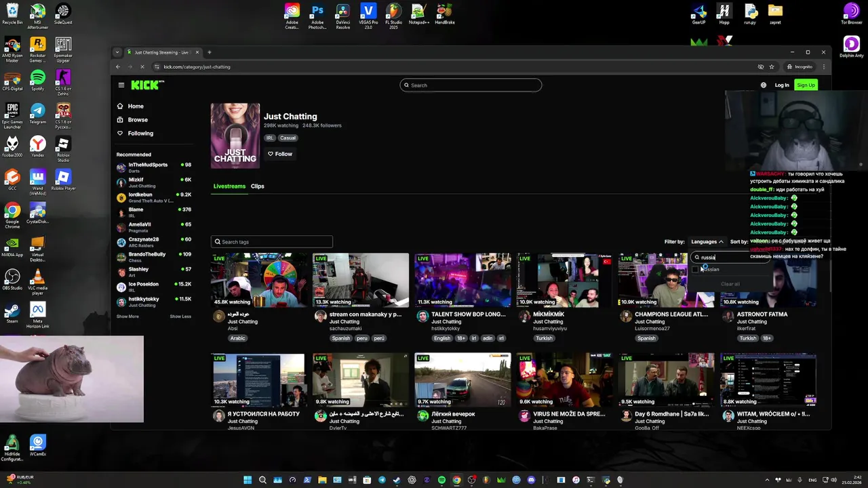Open the Chrome three-dot menu

(x=823, y=66)
